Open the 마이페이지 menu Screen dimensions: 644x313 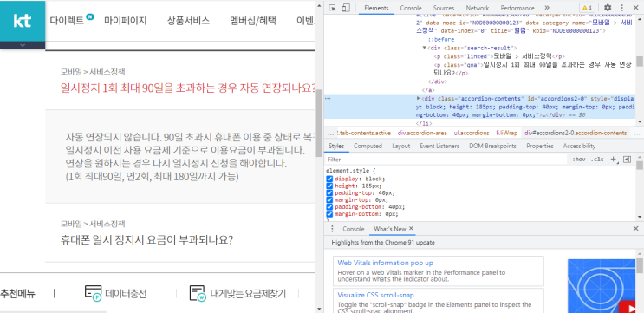[125, 20]
